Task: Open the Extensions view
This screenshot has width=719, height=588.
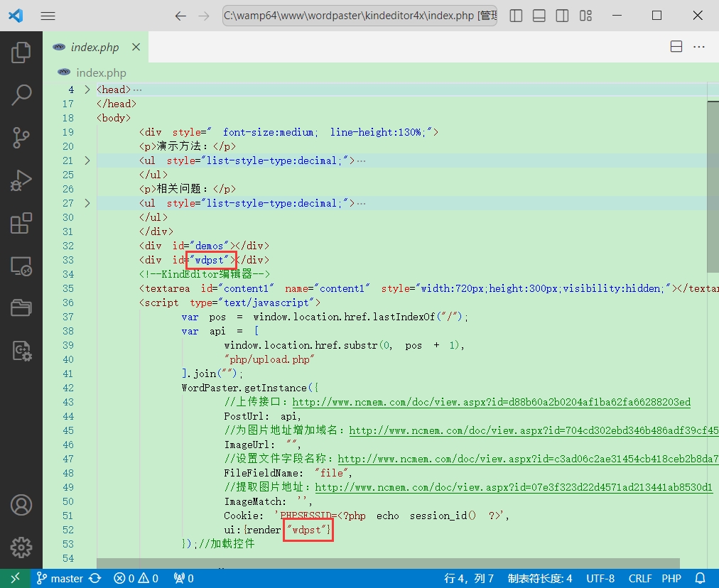Action: [21, 223]
